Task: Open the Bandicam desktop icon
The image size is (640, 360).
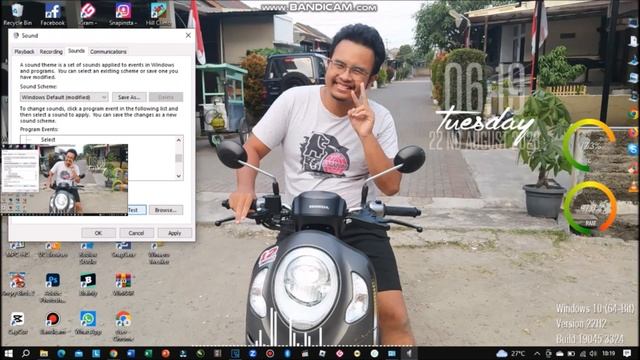Action: [53, 323]
